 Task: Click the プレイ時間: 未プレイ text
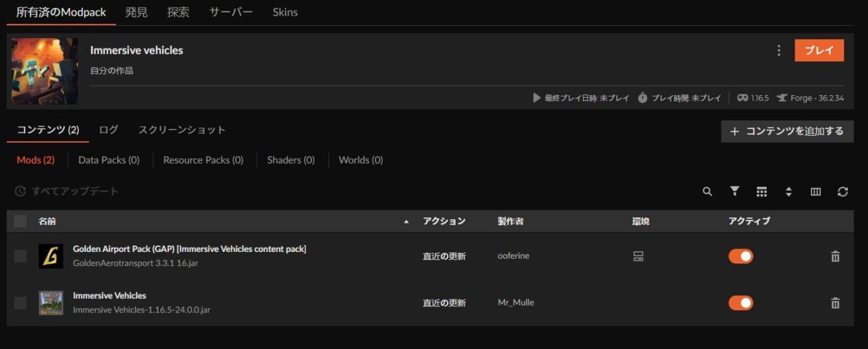(686, 98)
